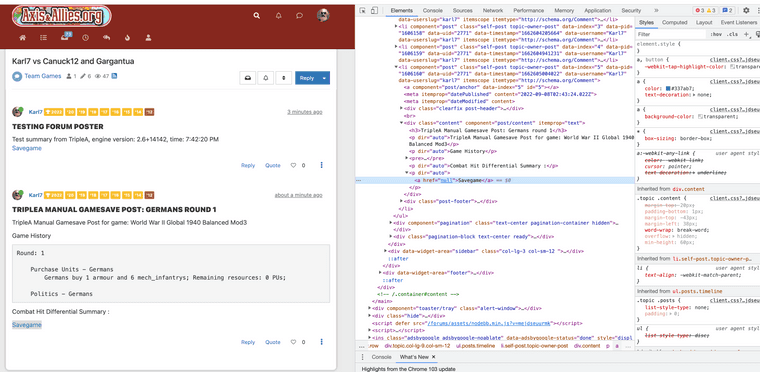
Task: Open the Testing Forum Poster post kebab menu
Action: (321, 165)
